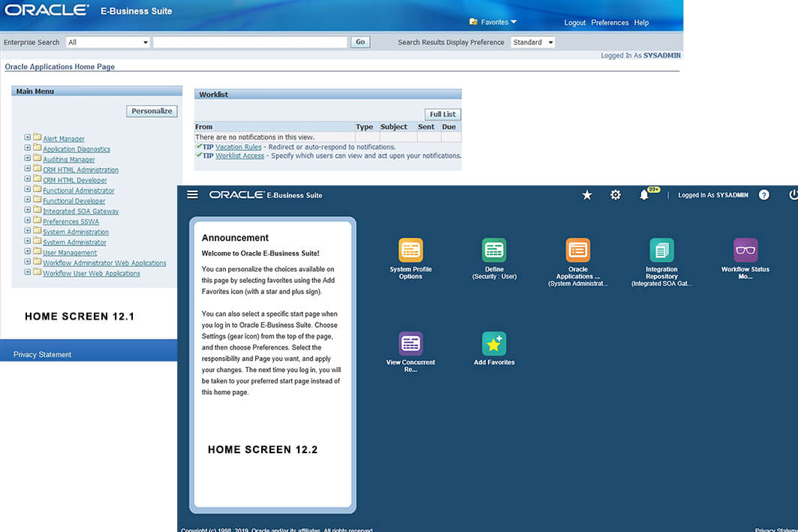798x532 pixels.
Task: Open Worklist Access link
Action: 239,155
